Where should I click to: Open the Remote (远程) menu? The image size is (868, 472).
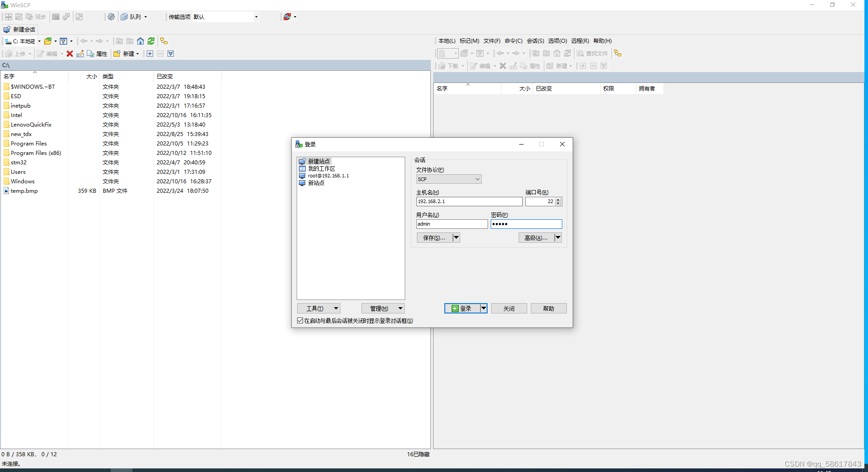580,41
